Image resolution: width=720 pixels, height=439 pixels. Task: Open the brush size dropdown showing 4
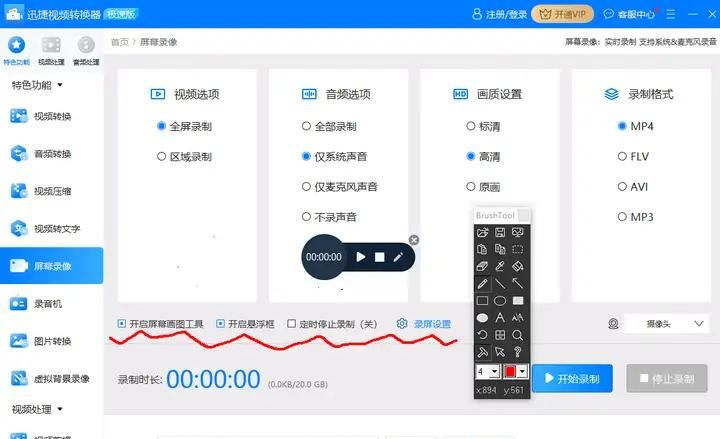point(495,371)
